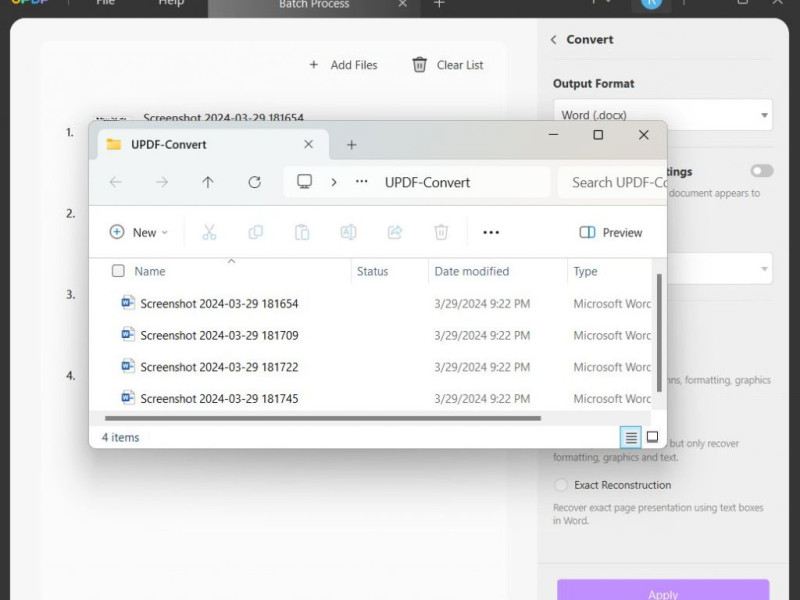Switch to the Batch Process tab
Screen dimensions: 800x600
[x=314, y=4]
